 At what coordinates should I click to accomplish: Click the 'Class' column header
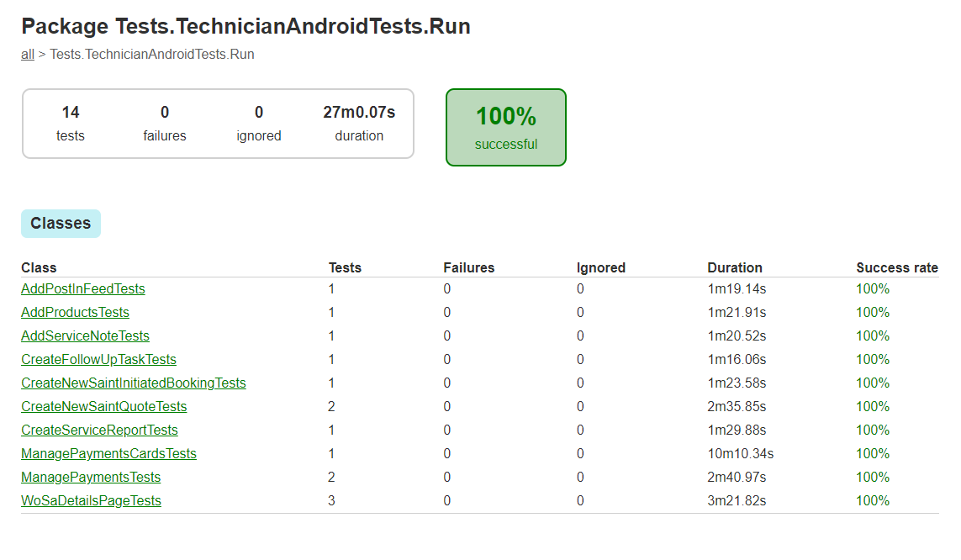point(39,267)
